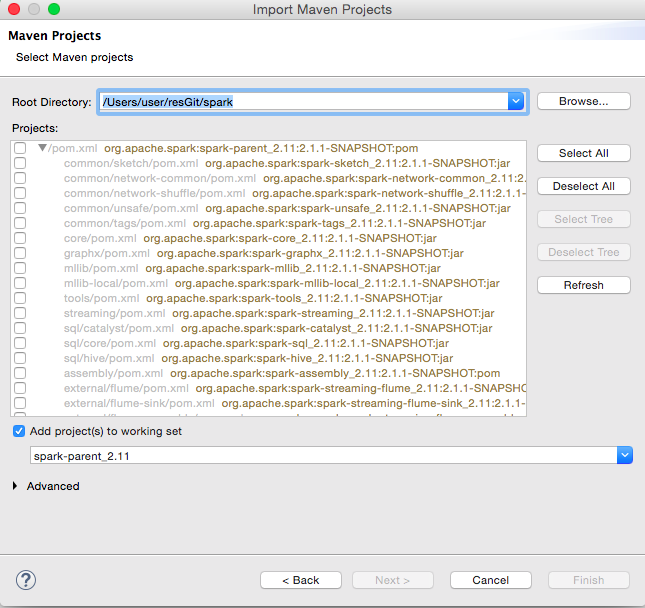Click the spark-parent_2.11 working set field
Image resolution: width=645 pixels, height=608 pixels.
coord(323,455)
